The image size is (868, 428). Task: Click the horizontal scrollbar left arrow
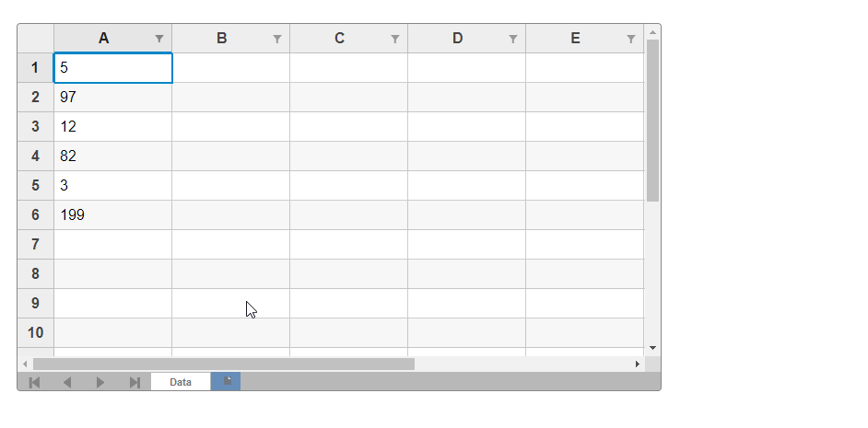tap(25, 364)
